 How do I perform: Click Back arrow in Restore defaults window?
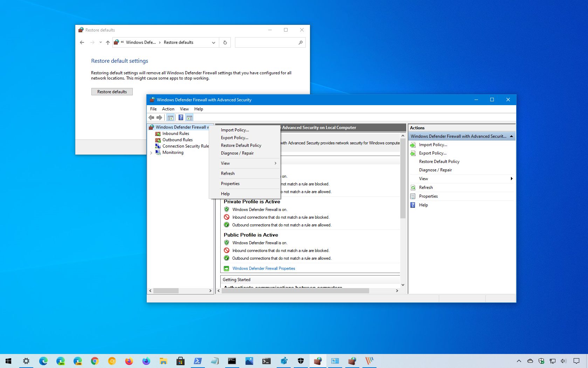point(82,42)
